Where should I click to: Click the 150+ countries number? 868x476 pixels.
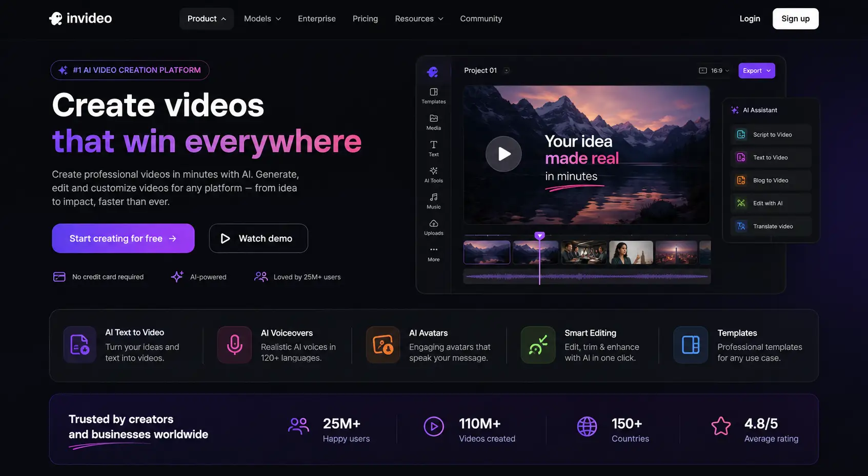point(627,424)
